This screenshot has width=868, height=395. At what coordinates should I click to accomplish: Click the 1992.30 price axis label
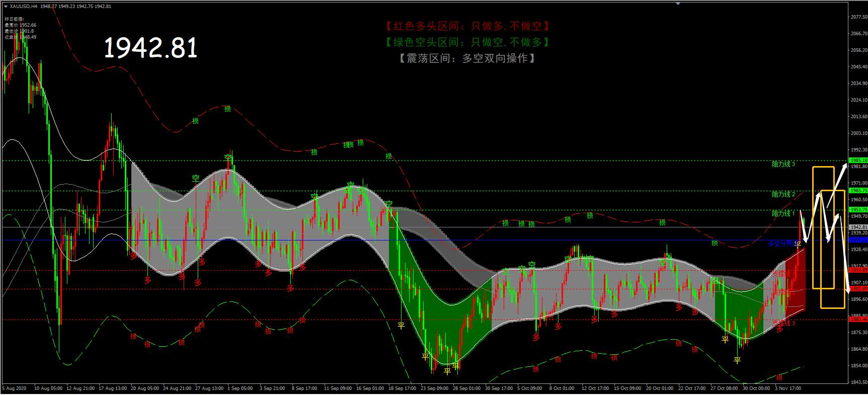pyautogui.click(x=858, y=150)
